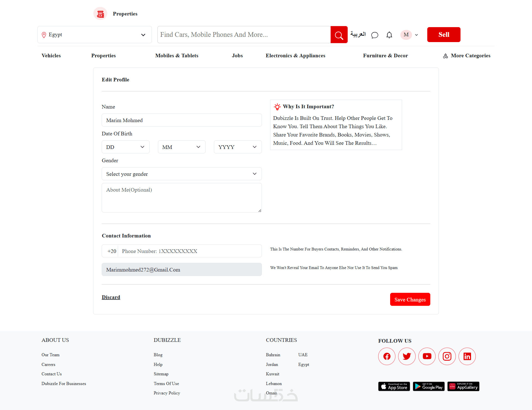Open the Electronics & Appliances category
This screenshot has width=532, height=410.
[295, 56]
